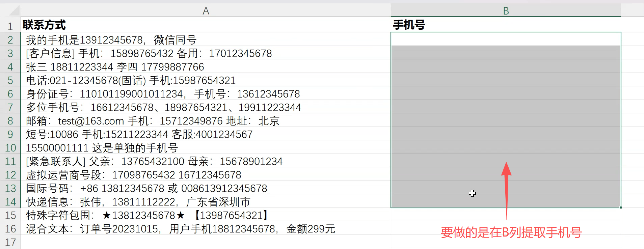This screenshot has height=249, width=644.
Task: Select row 17 header
Action: (x=10, y=242)
